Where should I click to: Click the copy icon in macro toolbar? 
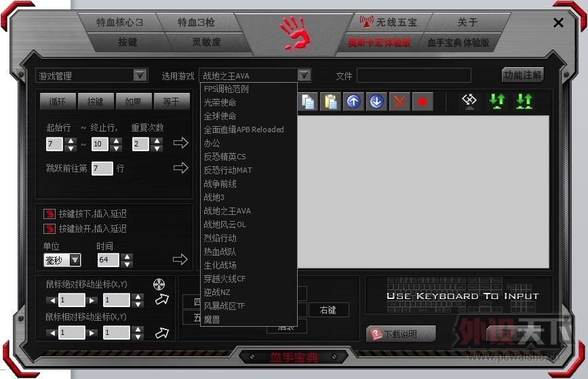tap(307, 102)
